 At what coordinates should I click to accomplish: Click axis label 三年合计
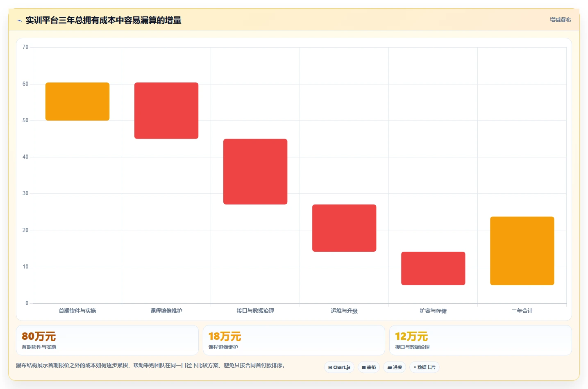(x=522, y=311)
